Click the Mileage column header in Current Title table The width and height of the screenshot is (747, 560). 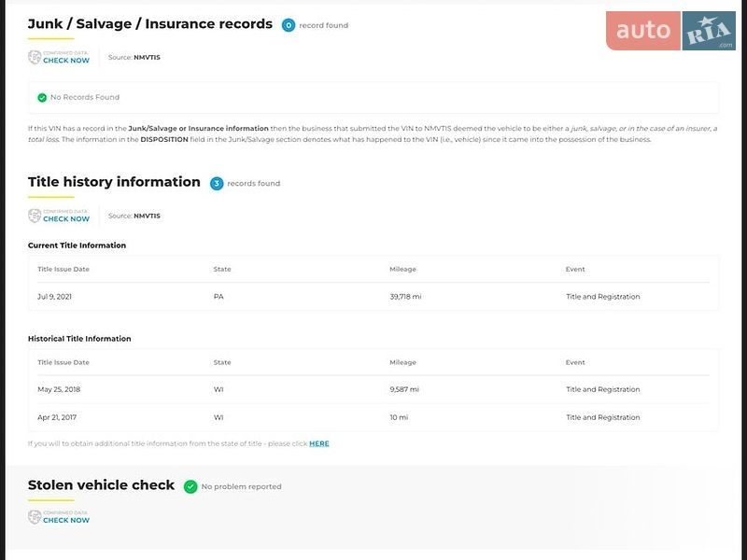tap(402, 269)
